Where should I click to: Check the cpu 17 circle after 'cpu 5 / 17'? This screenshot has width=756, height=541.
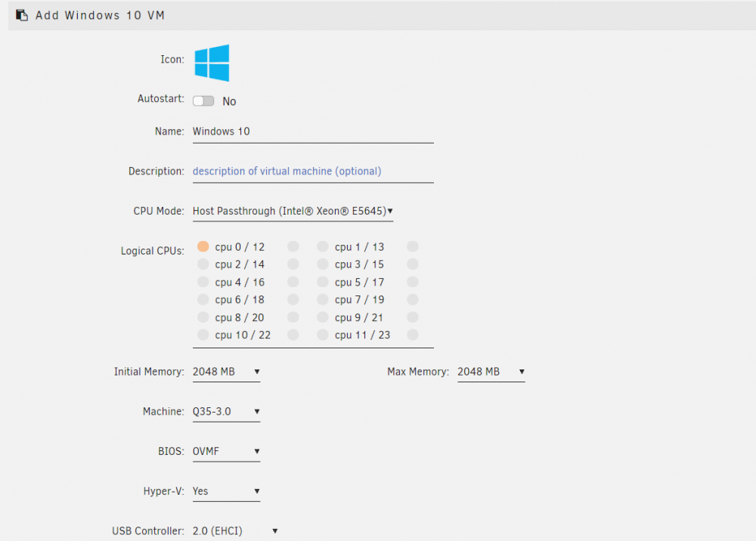(x=413, y=282)
